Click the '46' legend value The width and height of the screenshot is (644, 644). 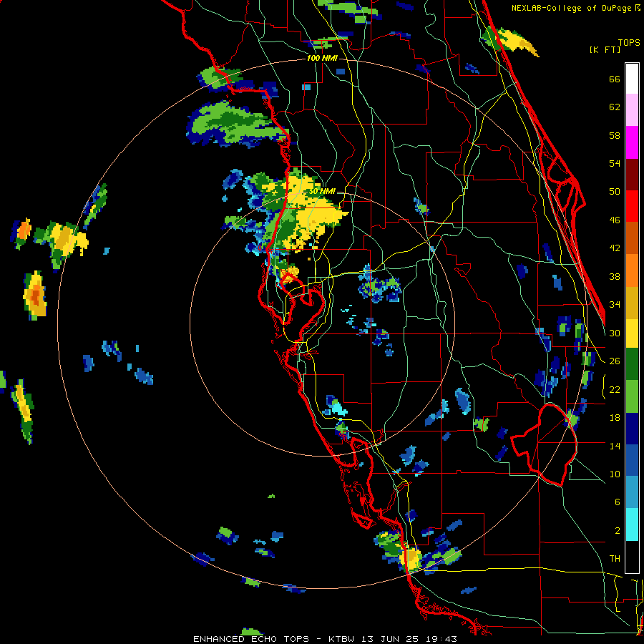coord(615,220)
